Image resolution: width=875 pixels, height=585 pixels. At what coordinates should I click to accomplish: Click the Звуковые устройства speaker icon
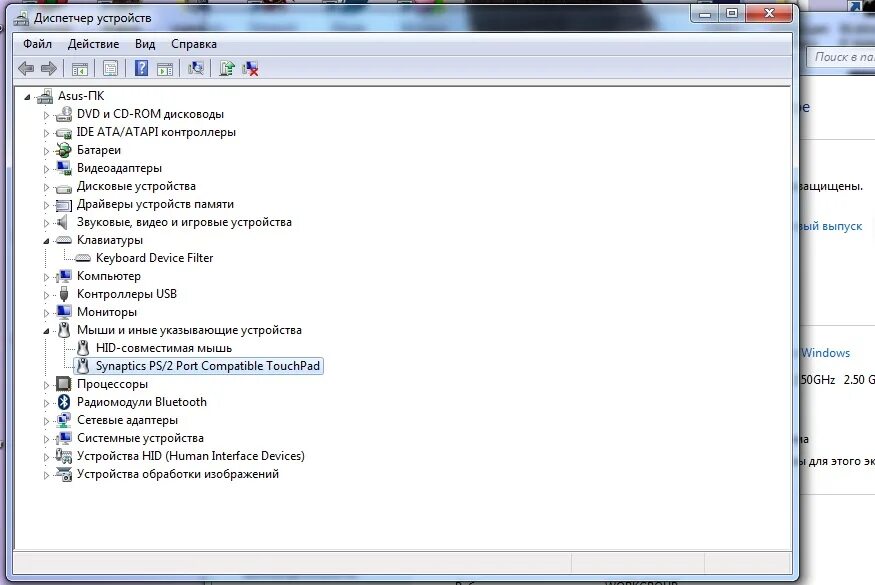tap(64, 222)
